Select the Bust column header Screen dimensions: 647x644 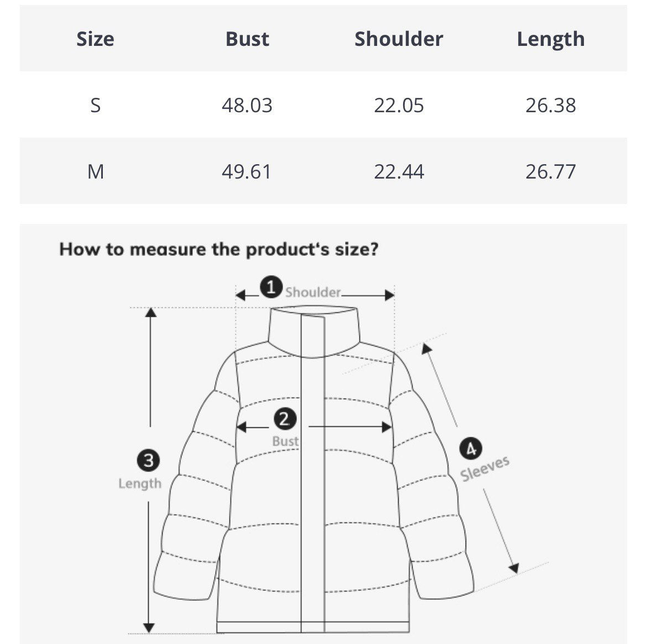[247, 39]
